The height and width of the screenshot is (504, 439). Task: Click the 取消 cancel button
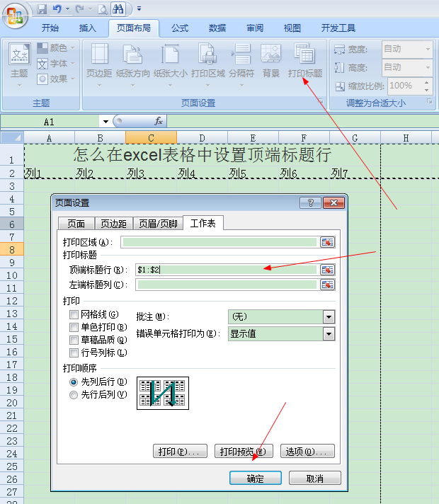click(314, 478)
